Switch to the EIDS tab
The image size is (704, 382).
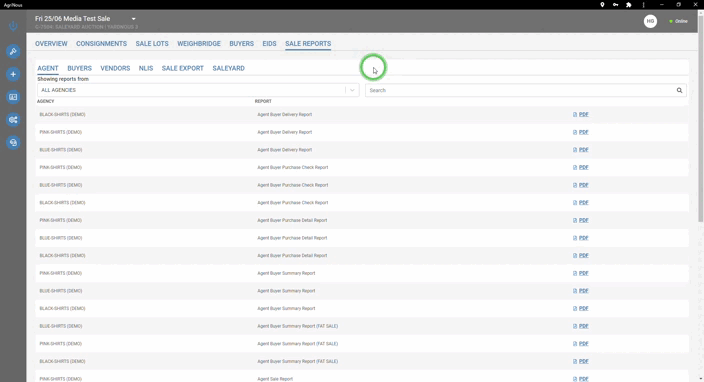pos(269,44)
